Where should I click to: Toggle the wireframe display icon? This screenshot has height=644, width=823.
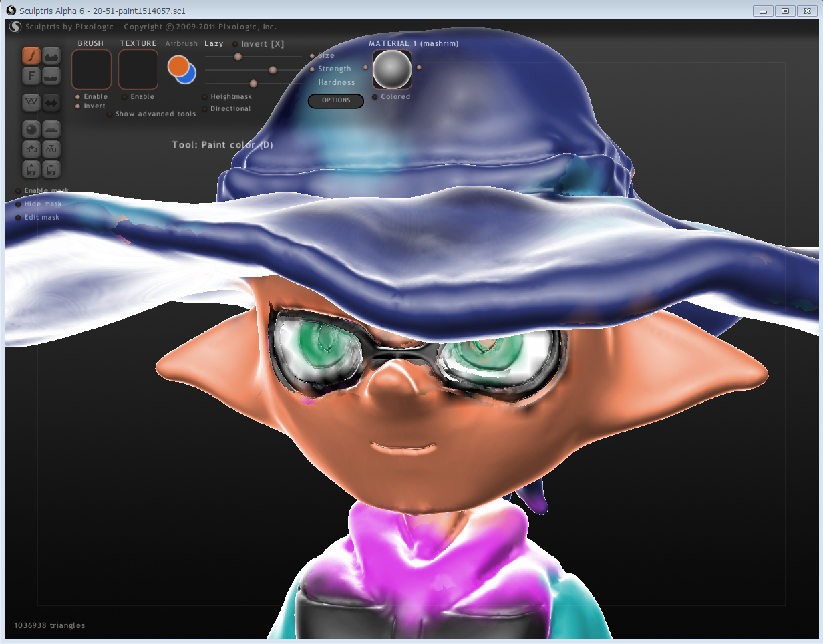pos(31,102)
